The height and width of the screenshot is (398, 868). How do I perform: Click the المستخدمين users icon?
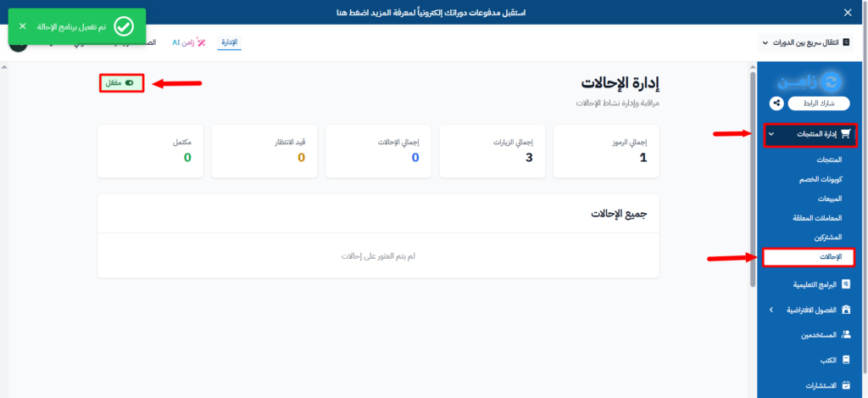pos(845,335)
